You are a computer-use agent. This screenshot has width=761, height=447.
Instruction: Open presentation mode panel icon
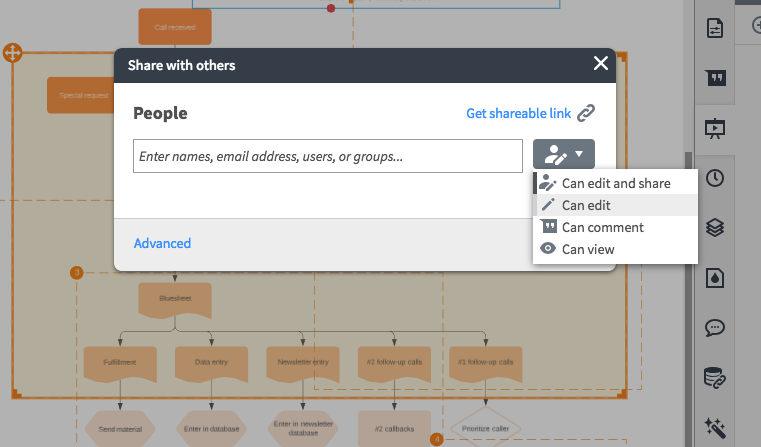click(x=714, y=128)
